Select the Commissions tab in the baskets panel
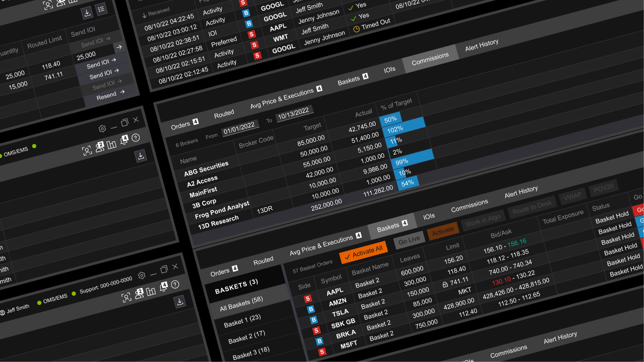Viewport: 644px width, 362px height. point(470,206)
